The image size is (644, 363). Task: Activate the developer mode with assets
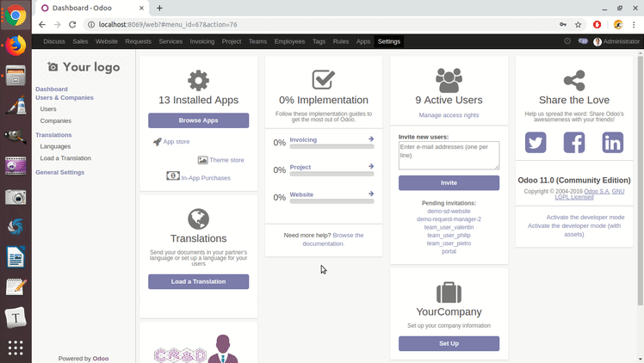(x=574, y=230)
